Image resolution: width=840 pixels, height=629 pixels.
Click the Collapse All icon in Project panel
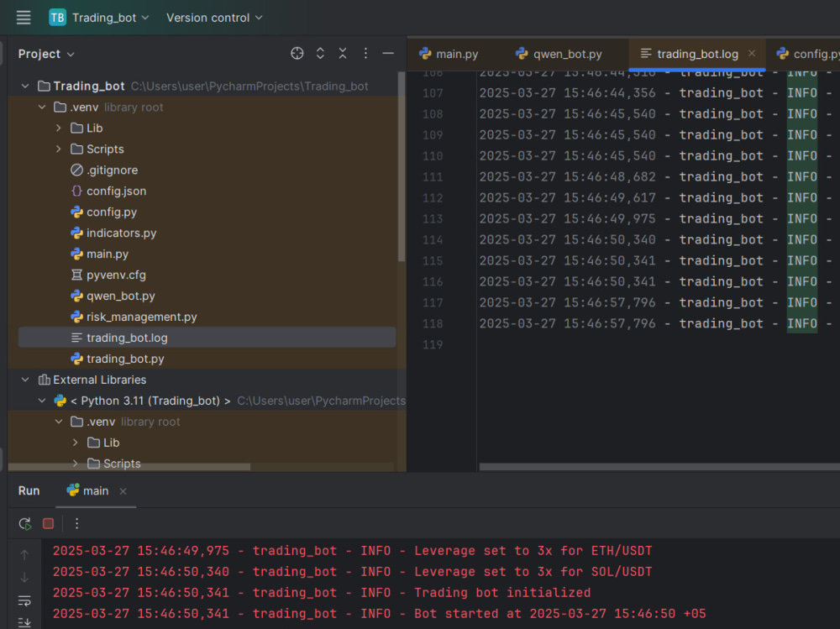click(x=343, y=54)
